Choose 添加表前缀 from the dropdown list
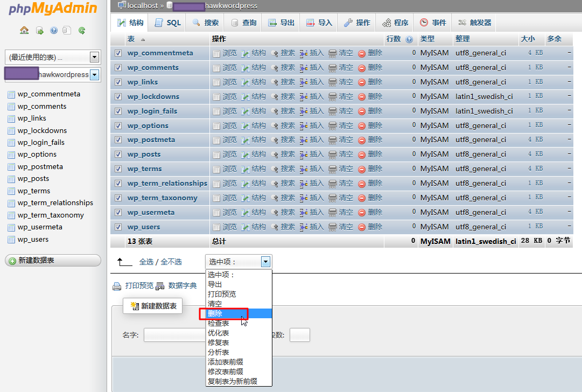This screenshot has height=392, width=582. 239,362
